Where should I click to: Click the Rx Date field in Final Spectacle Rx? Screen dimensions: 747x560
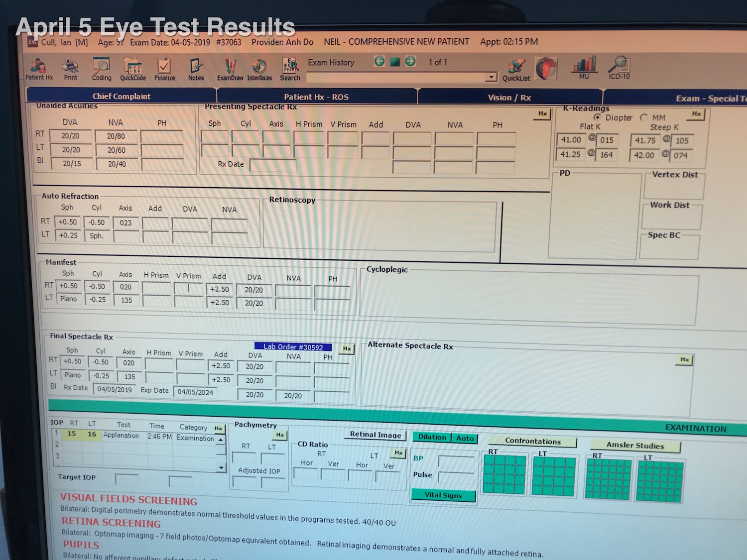(x=115, y=389)
